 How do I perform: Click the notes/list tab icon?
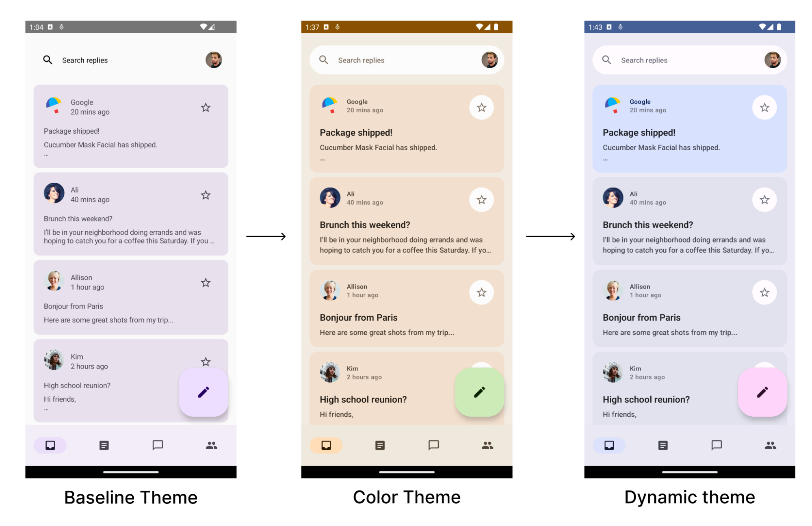tap(101, 446)
